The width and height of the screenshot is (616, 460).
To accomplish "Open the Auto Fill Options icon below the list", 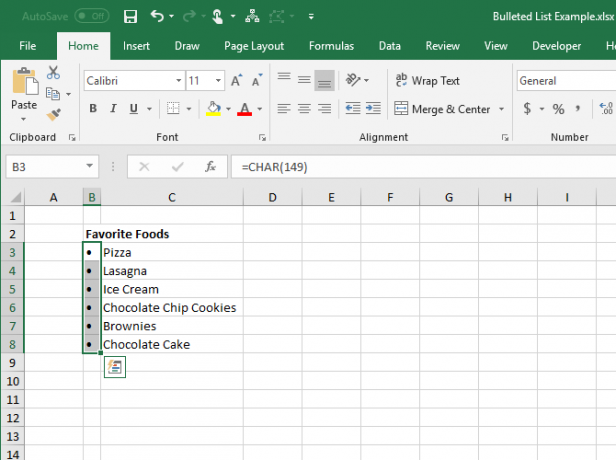I will 115,367.
